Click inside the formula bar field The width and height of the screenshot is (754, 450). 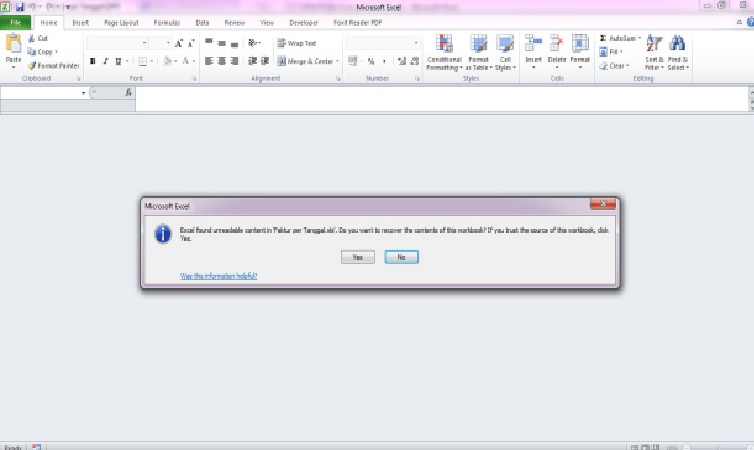[x=440, y=93]
